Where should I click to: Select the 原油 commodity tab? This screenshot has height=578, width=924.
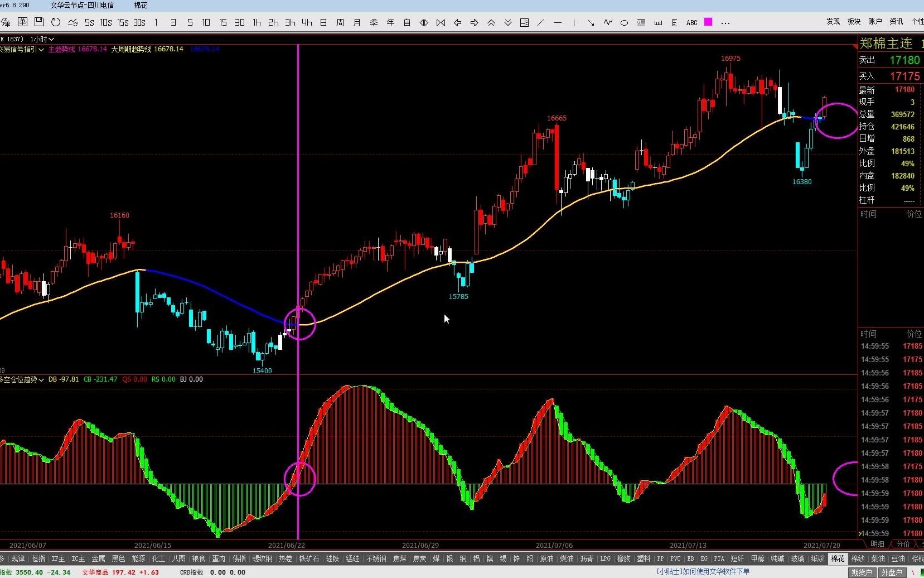click(x=546, y=558)
